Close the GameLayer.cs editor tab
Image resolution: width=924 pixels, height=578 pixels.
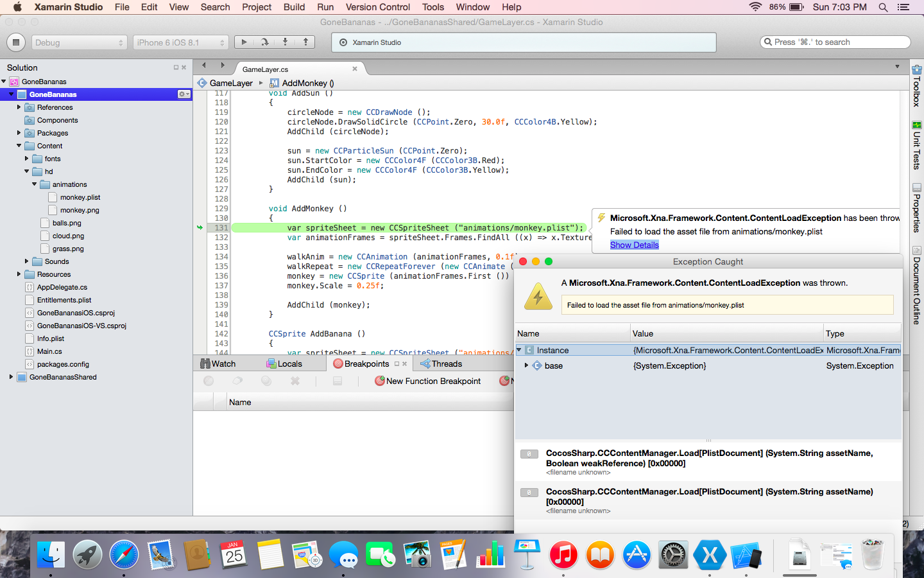coord(355,69)
